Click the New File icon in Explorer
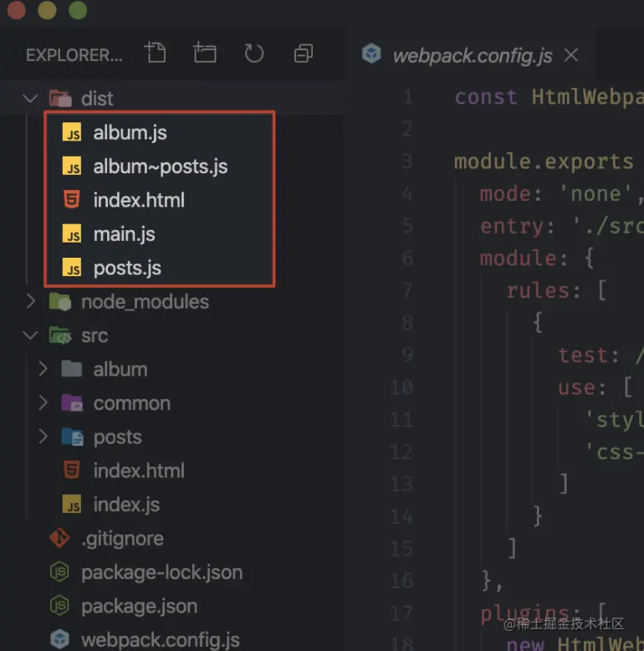The height and width of the screenshot is (651, 644). tap(156, 54)
